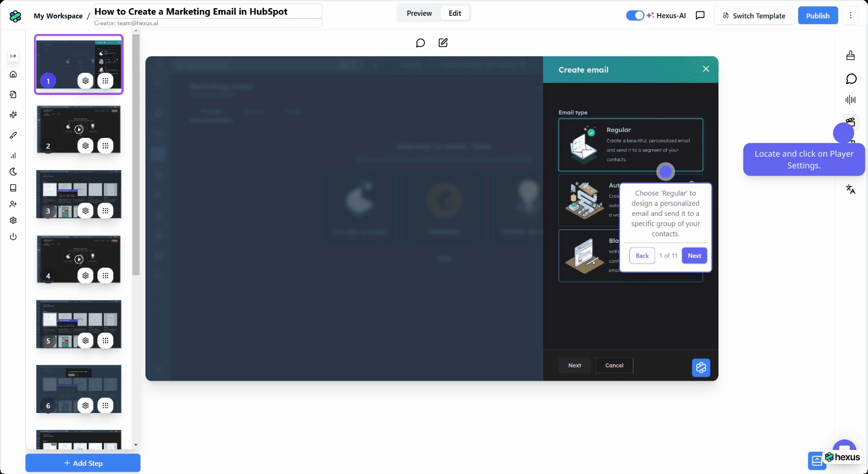Click the grid handle on step 5 thumbnail
This screenshot has width=868, height=474.
(x=106, y=341)
